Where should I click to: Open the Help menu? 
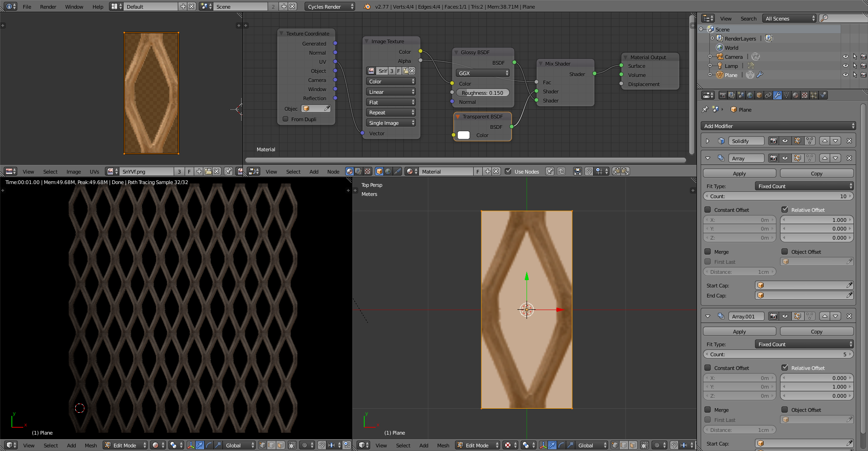click(98, 6)
